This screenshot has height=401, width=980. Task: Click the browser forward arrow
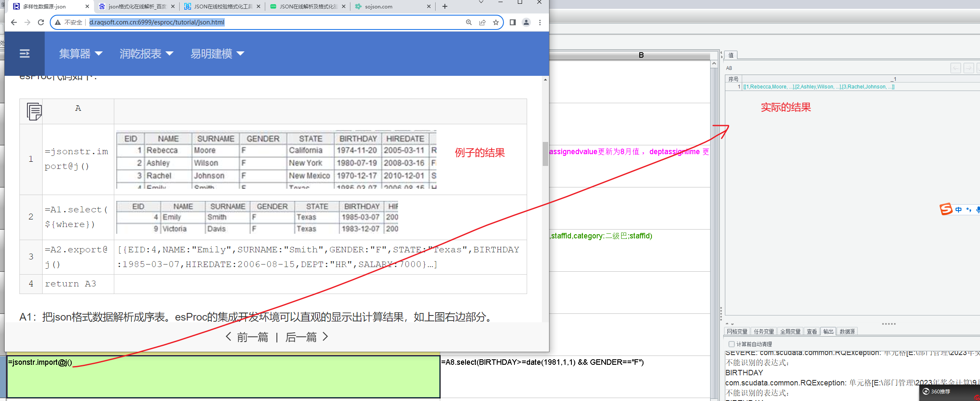tap(27, 22)
